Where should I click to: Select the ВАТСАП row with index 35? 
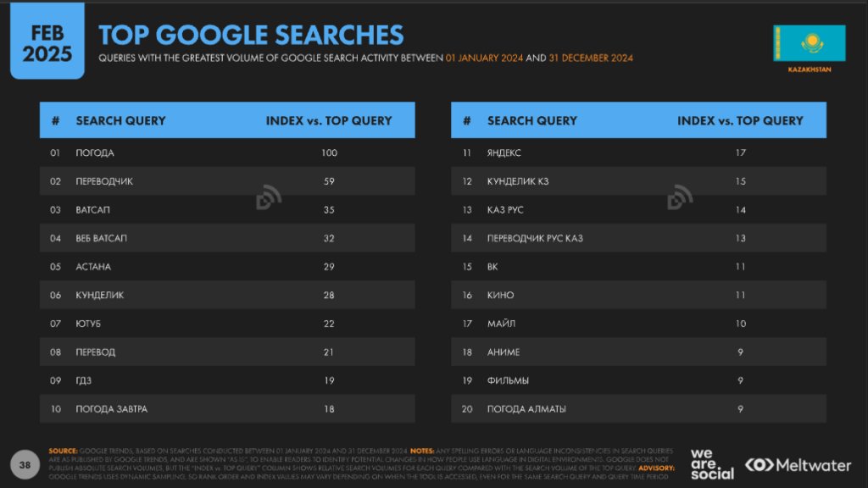tap(227, 210)
